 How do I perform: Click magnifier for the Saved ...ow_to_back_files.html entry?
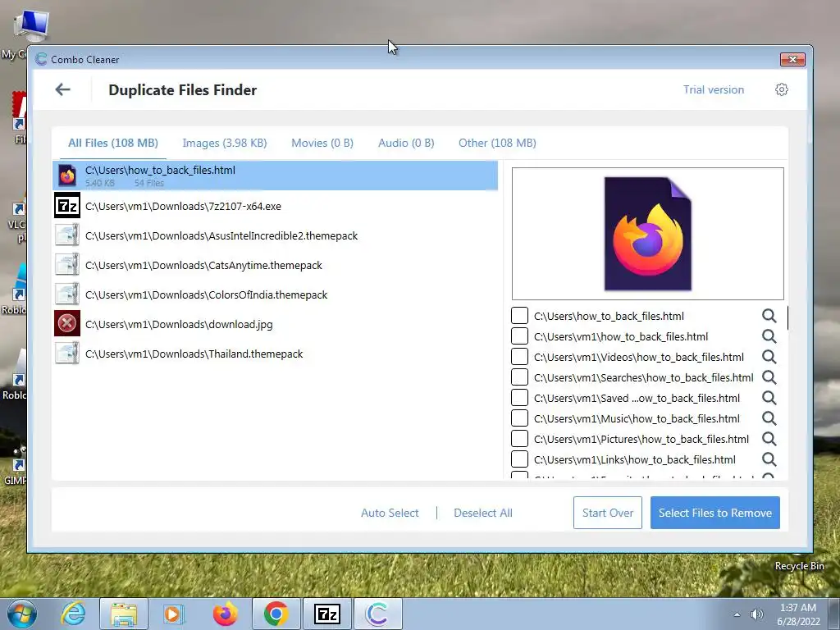pos(769,398)
